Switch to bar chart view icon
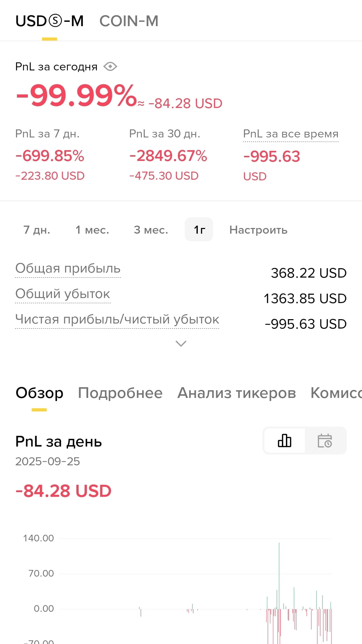 [285, 441]
